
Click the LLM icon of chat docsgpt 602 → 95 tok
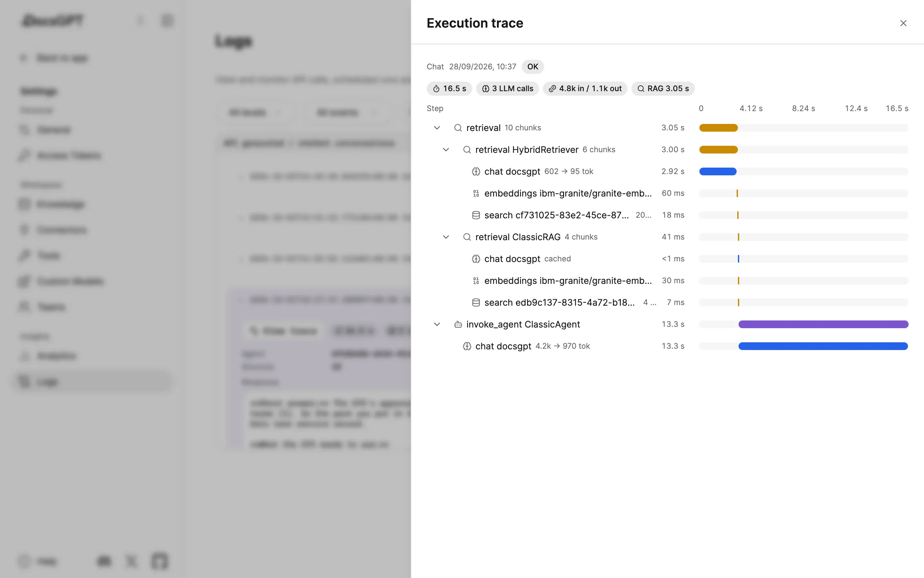pos(476,172)
